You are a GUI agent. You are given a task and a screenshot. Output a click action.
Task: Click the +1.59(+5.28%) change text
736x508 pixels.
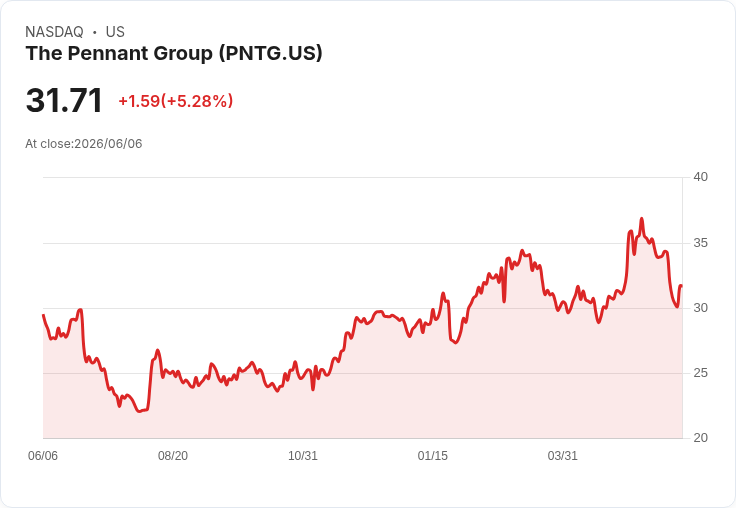pos(176,101)
